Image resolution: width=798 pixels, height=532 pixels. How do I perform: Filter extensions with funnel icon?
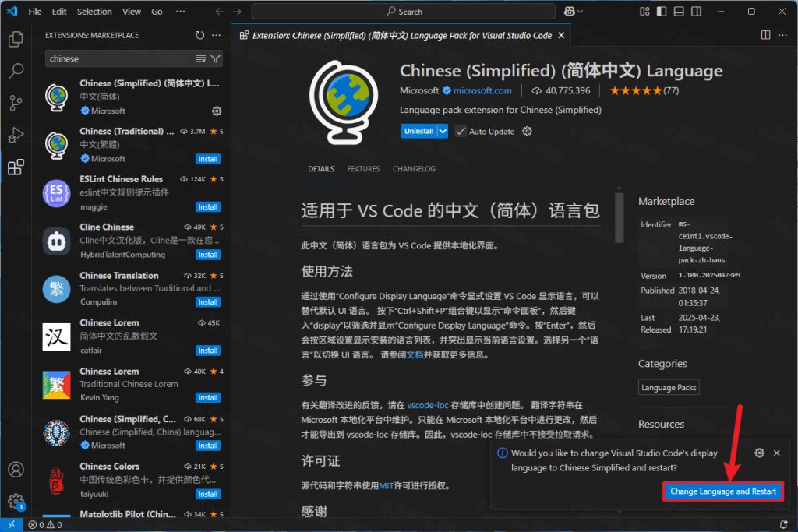[215, 59]
